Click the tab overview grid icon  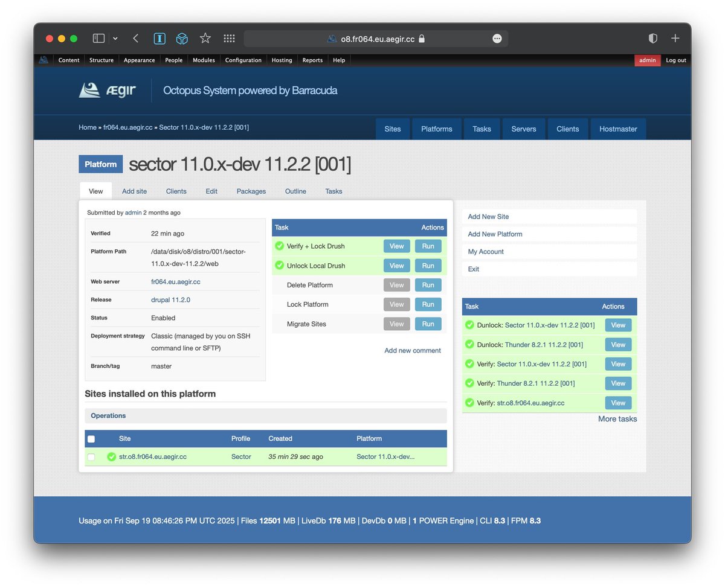229,38
